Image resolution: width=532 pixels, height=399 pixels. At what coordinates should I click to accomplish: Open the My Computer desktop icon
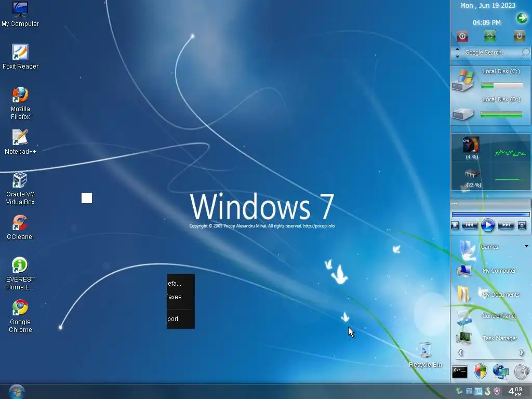20,14
